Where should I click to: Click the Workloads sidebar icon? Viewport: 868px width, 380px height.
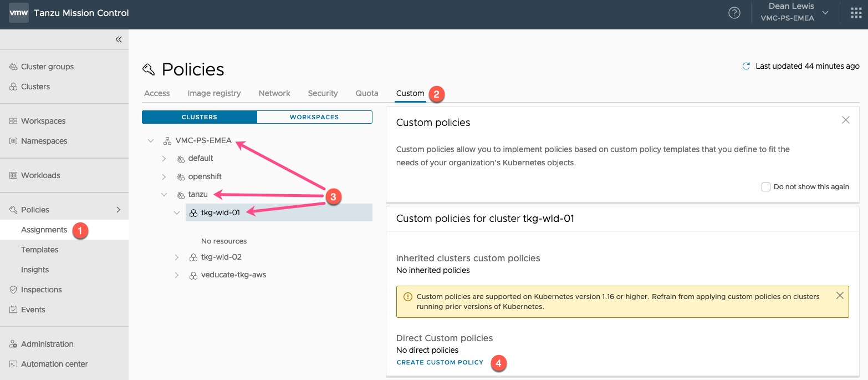(x=13, y=175)
